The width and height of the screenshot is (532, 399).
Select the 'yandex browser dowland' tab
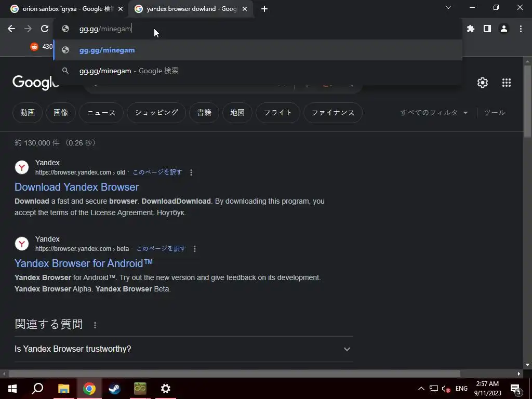tap(191, 9)
